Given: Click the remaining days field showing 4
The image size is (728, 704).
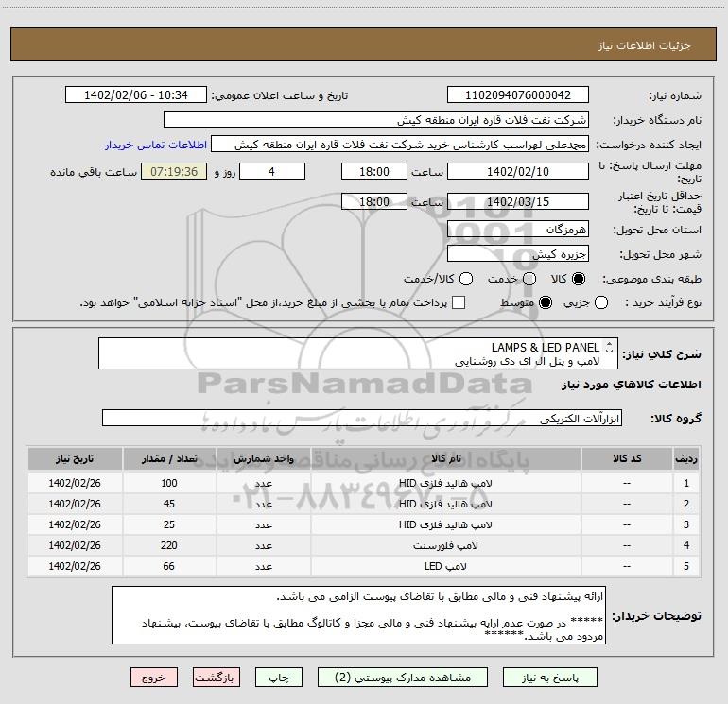Looking at the screenshot, I should pyautogui.click(x=272, y=171).
